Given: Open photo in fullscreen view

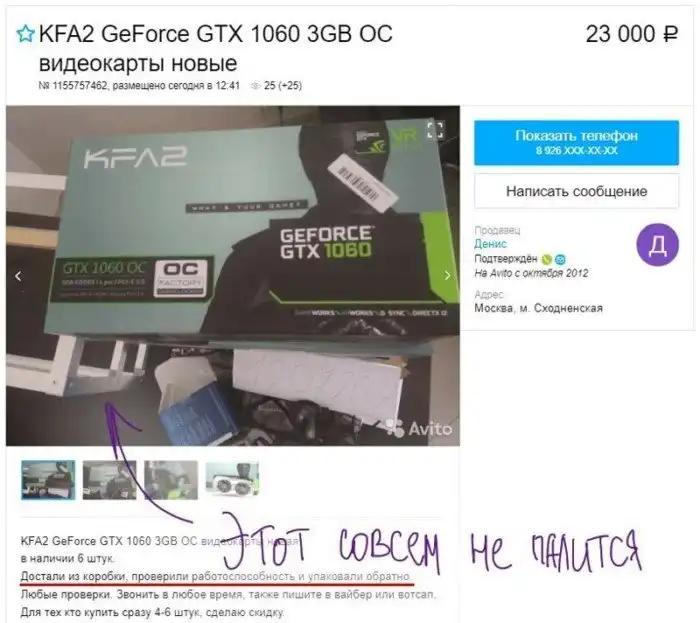Looking at the screenshot, I should coord(435,130).
